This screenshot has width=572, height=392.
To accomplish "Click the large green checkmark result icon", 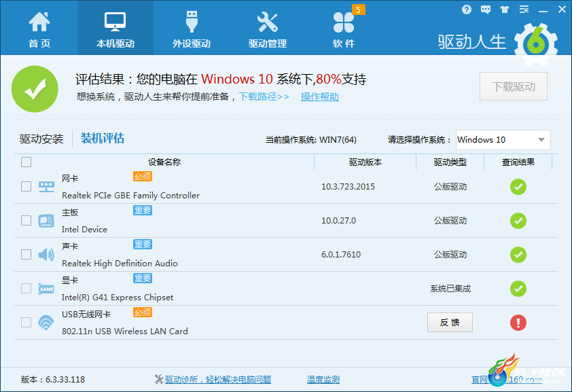I will pos(35,89).
